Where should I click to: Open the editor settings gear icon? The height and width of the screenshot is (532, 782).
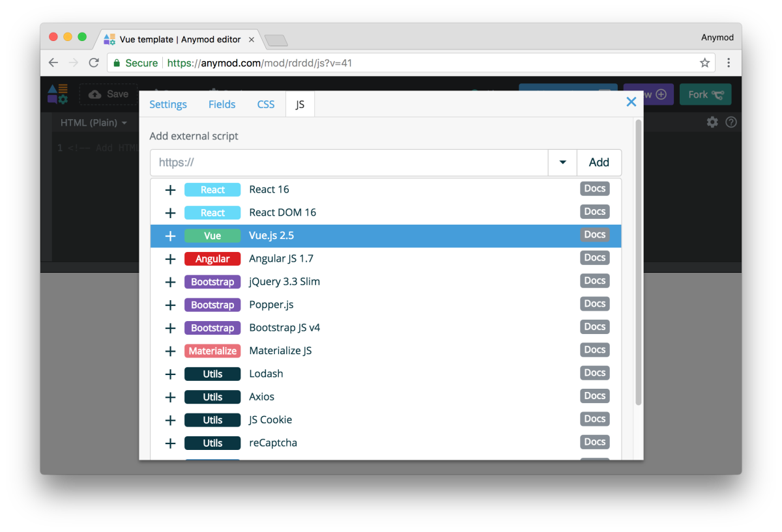coord(712,122)
